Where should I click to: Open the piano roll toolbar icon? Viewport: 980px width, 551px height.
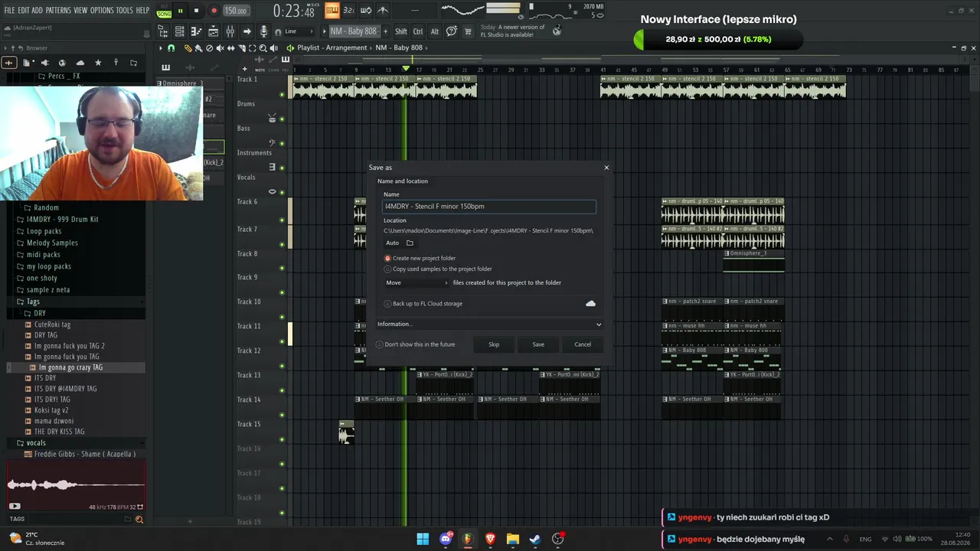click(196, 31)
